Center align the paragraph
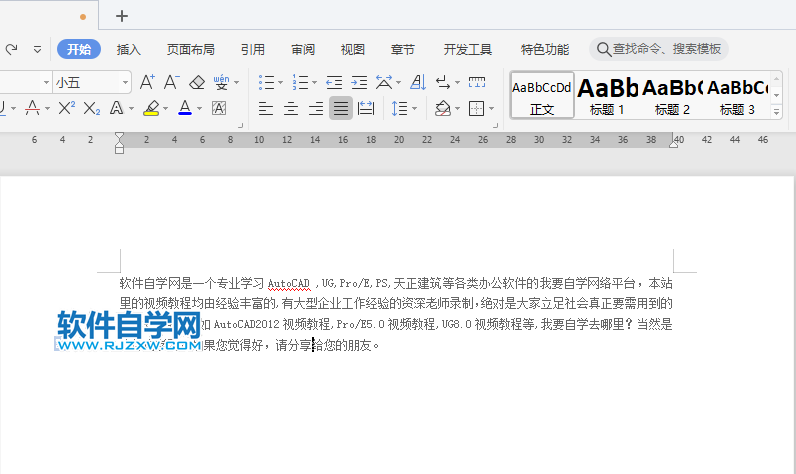The height and width of the screenshot is (474, 796). 291,108
